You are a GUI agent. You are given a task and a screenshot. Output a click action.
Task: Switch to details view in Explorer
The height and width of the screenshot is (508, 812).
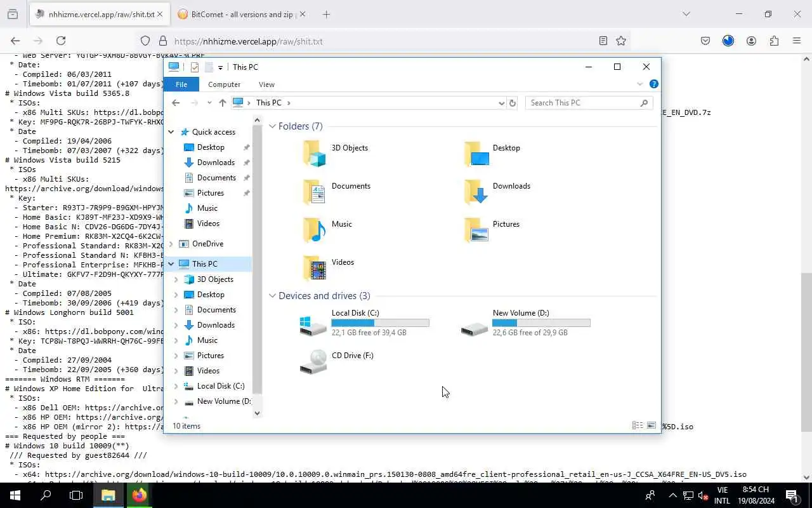638,425
